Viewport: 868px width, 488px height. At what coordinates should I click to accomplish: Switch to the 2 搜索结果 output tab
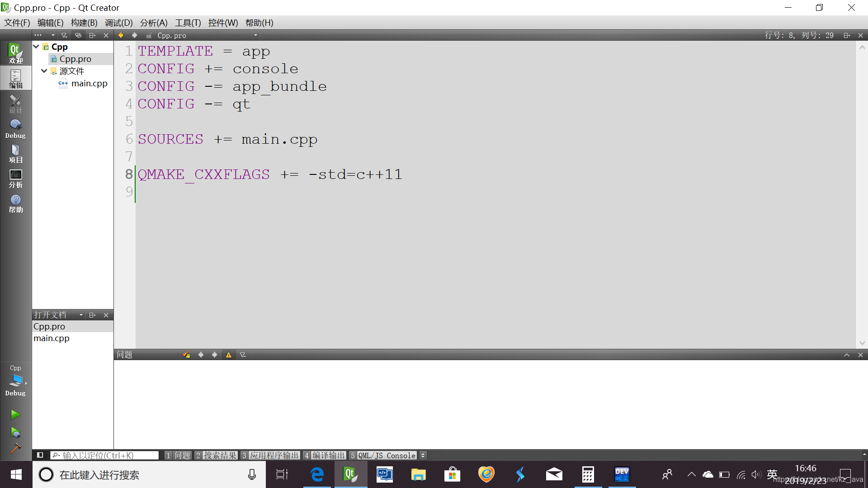[x=216, y=455]
